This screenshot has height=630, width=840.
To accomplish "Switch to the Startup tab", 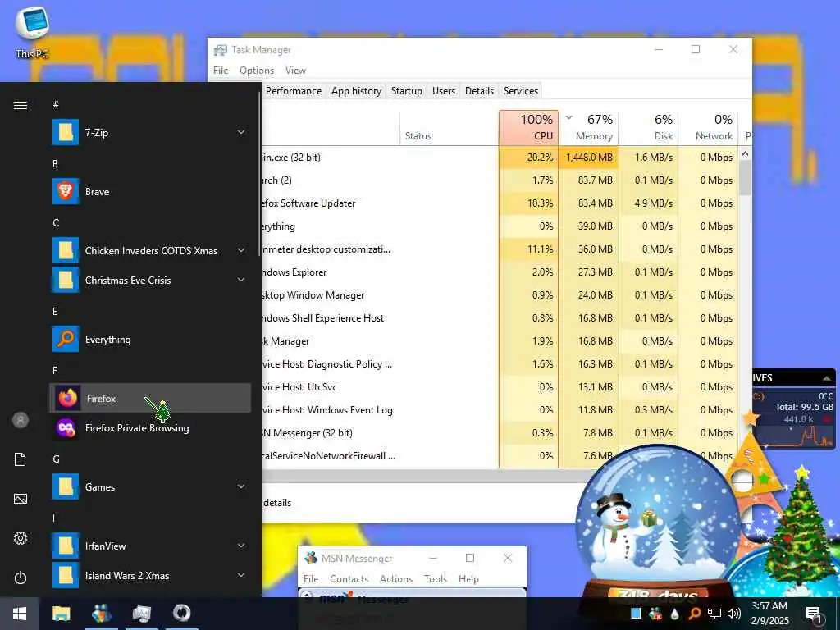I will (x=407, y=91).
